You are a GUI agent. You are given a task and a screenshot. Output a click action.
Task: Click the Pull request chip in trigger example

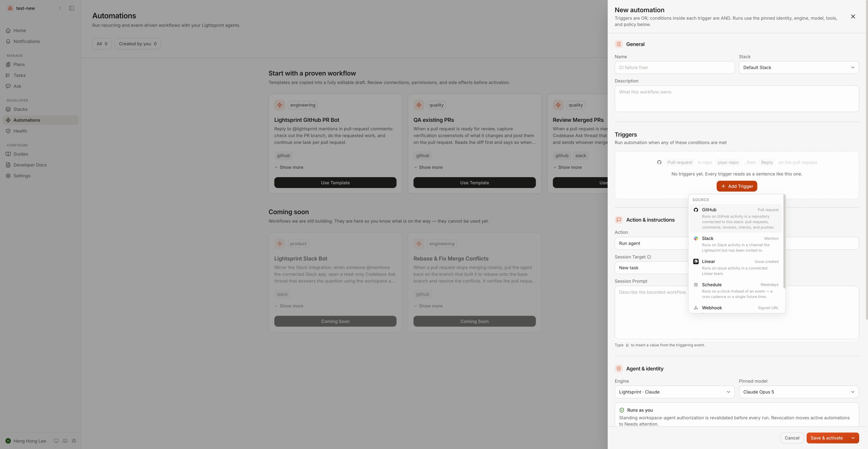click(679, 163)
